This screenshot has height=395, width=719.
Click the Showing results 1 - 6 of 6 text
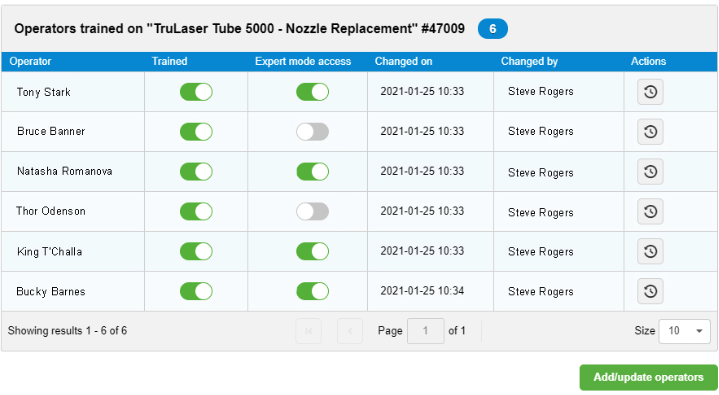point(67,331)
